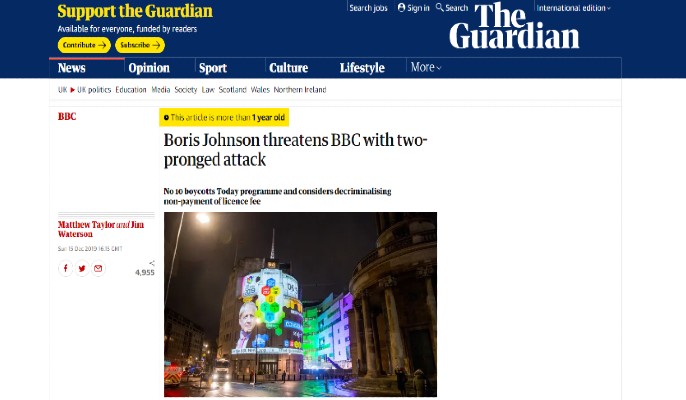This screenshot has width=686, height=400.
Task: Share the article on Facebook
Action: click(66, 268)
